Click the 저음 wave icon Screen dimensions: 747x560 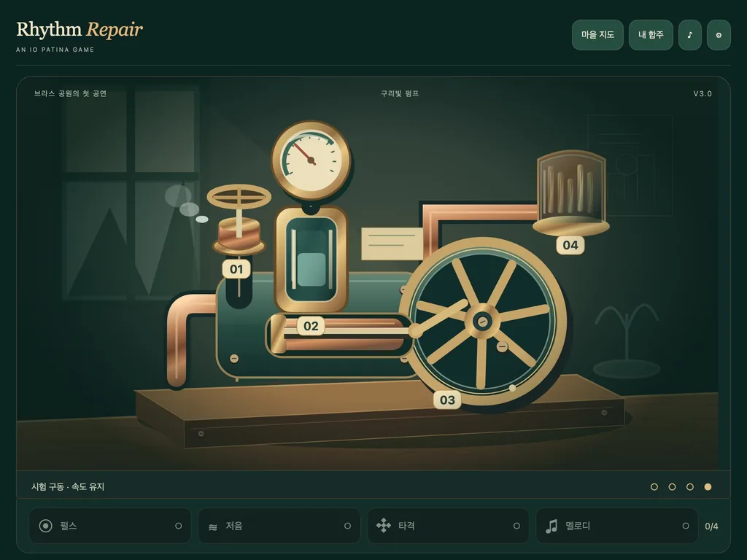coord(213,526)
